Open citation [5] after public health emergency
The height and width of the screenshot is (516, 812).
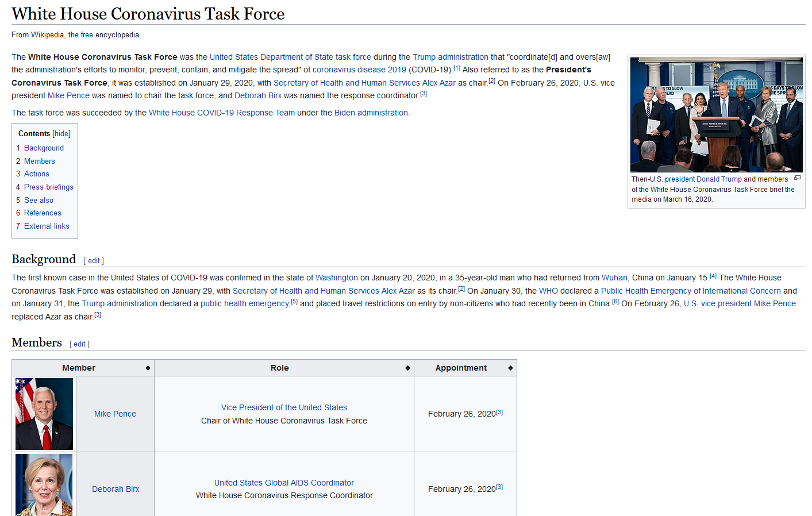point(294,302)
